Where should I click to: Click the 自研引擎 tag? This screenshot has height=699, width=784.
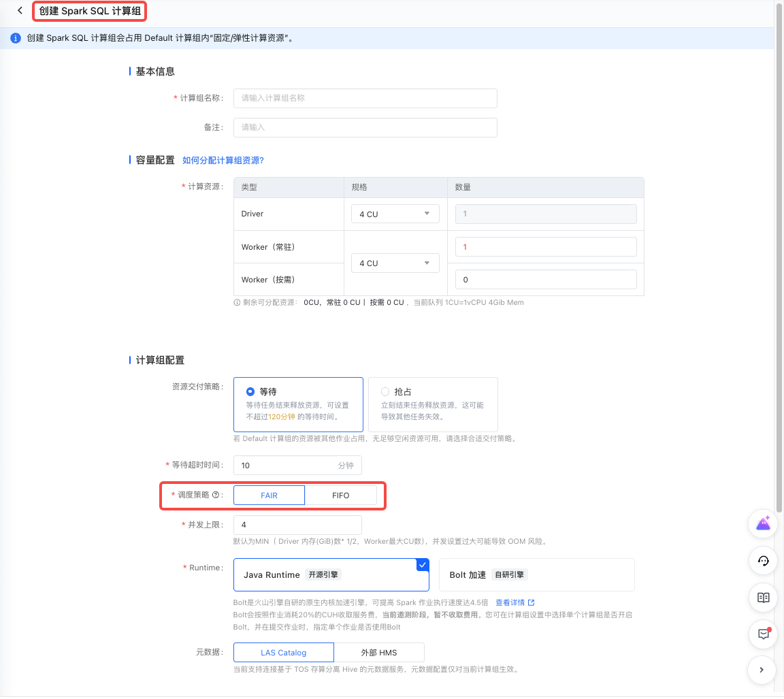pyautogui.click(x=510, y=575)
